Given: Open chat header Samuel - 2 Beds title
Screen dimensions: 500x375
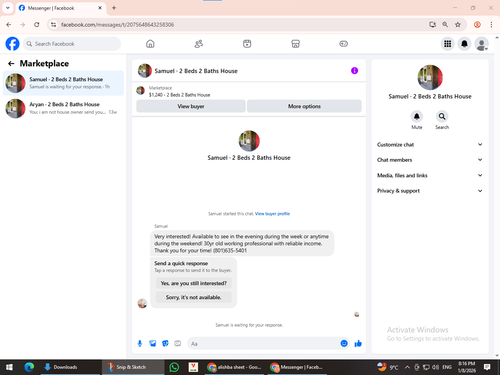Looking at the screenshot, I should pyautogui.click(x=196, y=71).
